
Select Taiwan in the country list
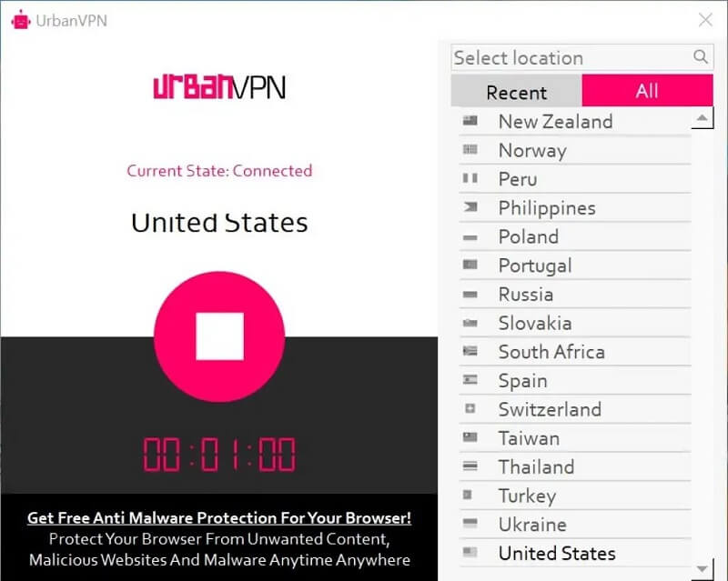coord(529,438)
